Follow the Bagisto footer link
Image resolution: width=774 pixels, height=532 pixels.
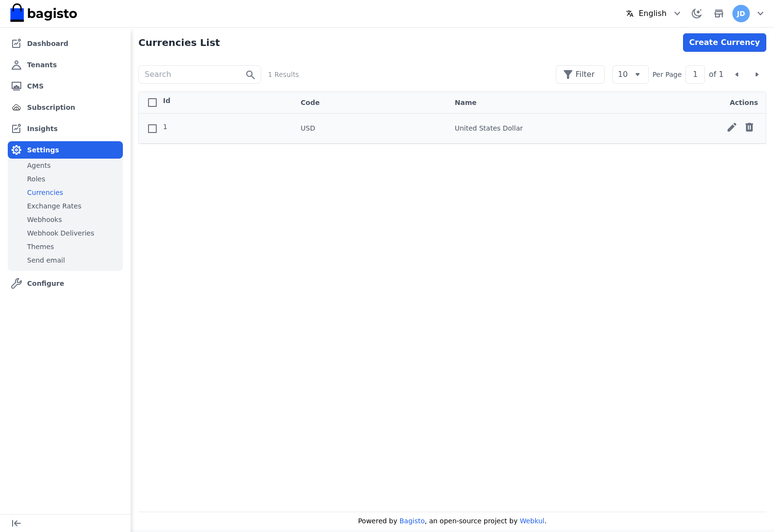(412, 521)
